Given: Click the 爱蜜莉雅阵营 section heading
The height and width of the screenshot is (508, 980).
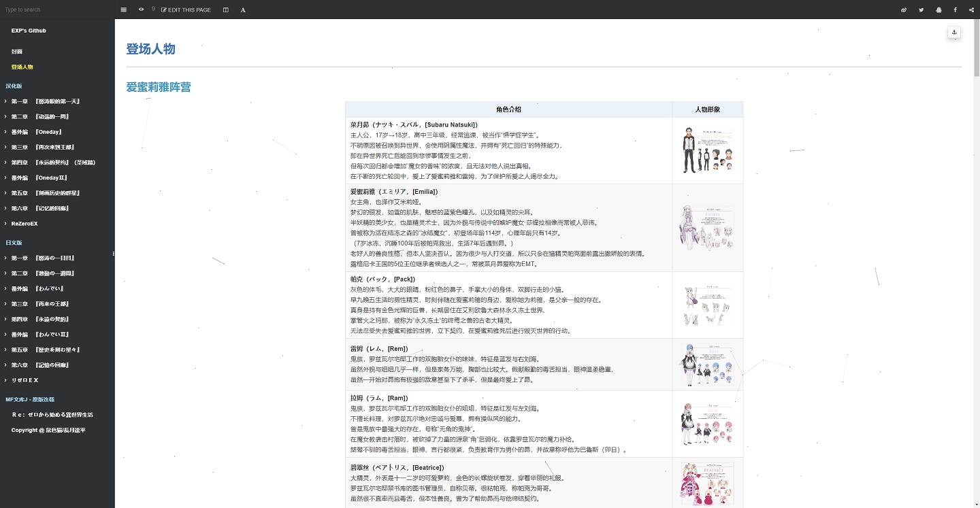Looking at the screenshot, I should click(159, 87).
